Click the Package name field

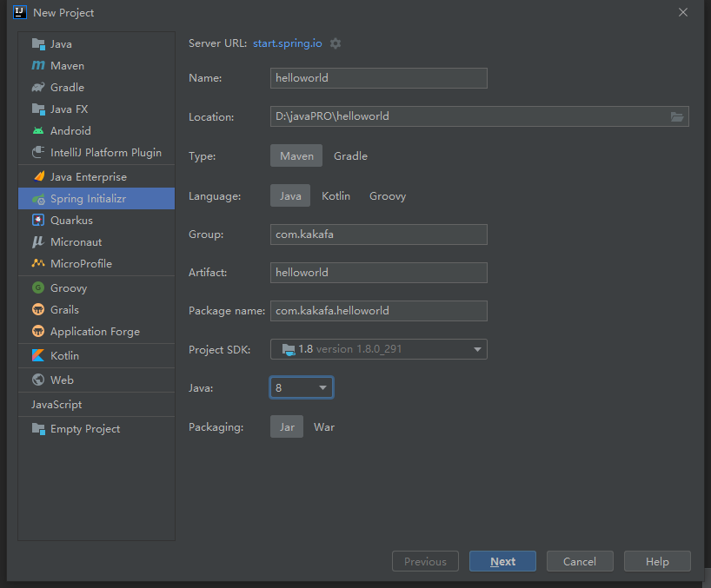point(379,311)
